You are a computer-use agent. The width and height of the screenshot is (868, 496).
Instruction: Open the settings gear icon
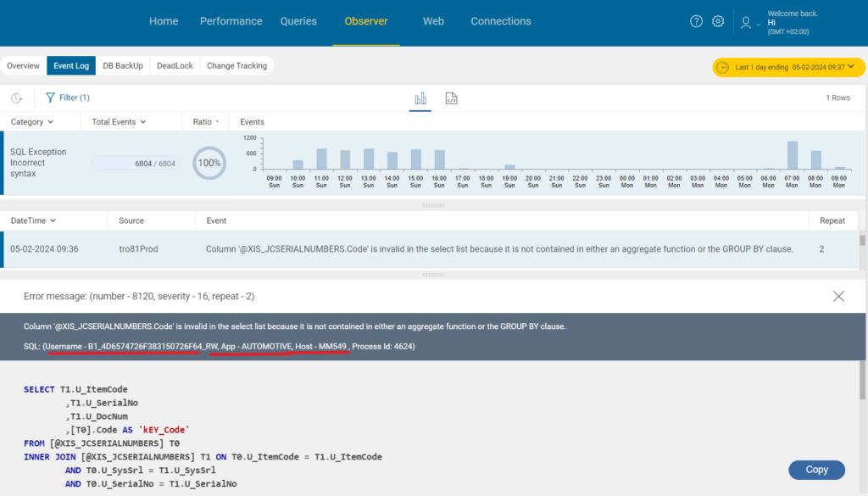click(x=718, y=21)
